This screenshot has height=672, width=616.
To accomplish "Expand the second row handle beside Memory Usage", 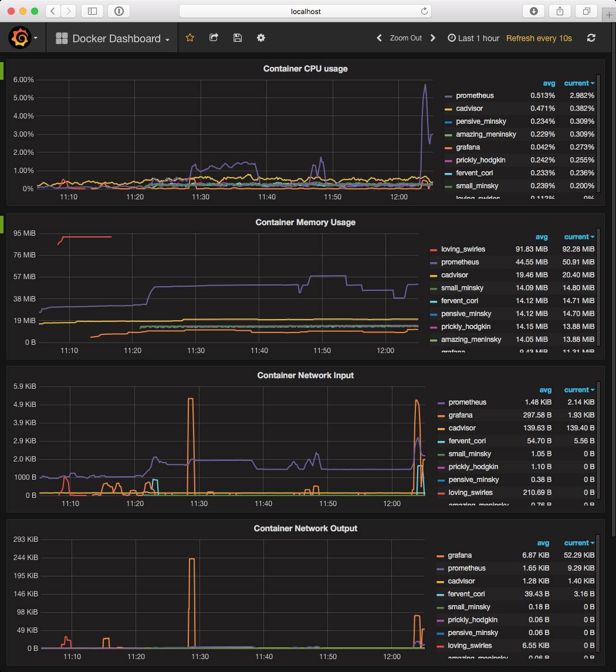I will pyautogui.click(x=2, y=225).
